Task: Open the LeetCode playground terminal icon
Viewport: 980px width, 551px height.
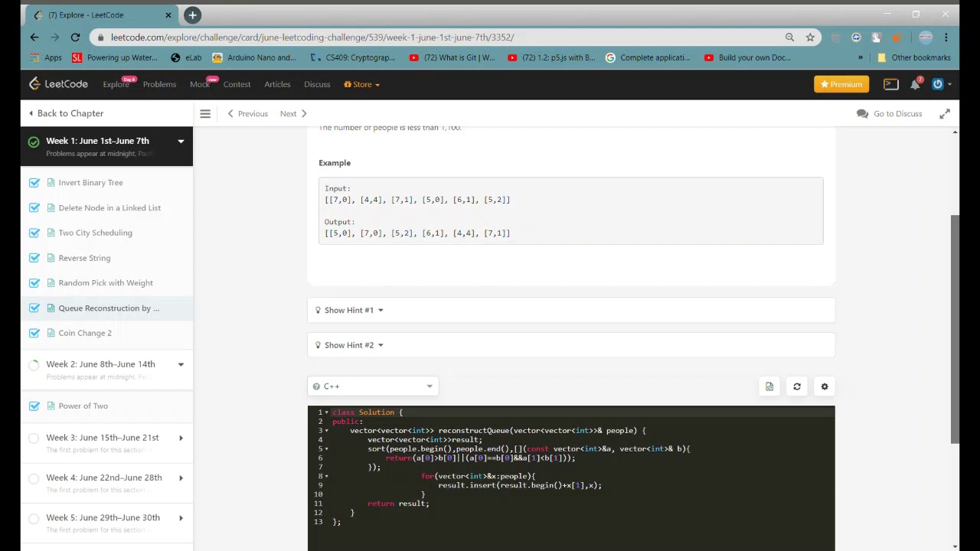Action: 891,84
